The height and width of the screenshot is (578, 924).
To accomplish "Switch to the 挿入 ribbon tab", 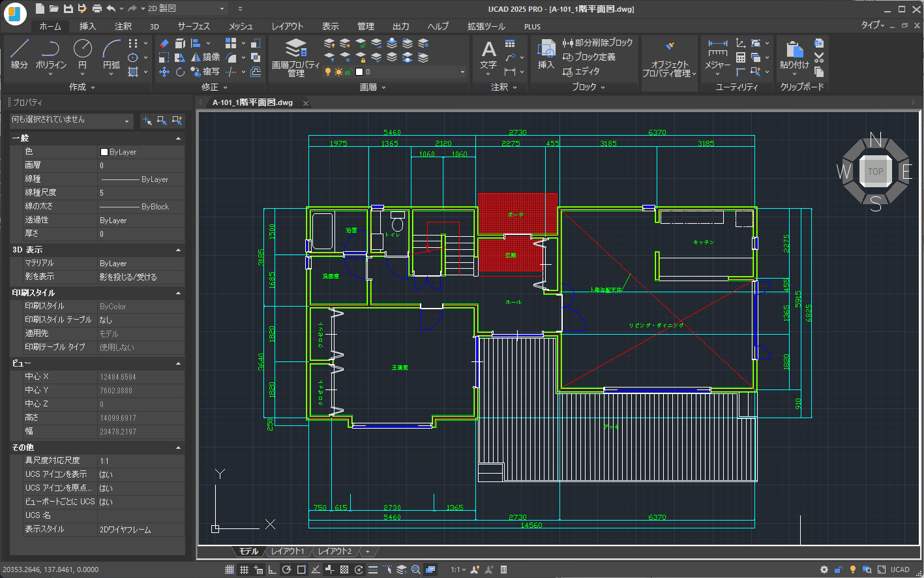I will pos(88,26).
